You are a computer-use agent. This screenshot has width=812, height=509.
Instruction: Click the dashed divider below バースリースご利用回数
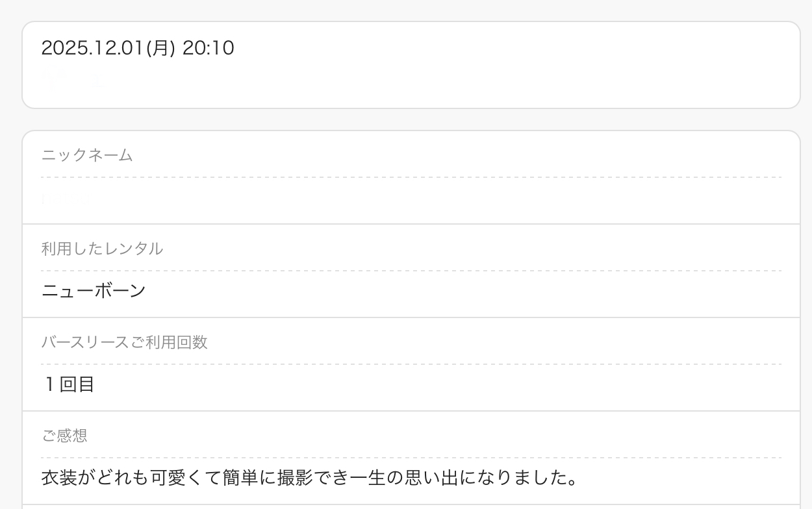pos(411,364)
